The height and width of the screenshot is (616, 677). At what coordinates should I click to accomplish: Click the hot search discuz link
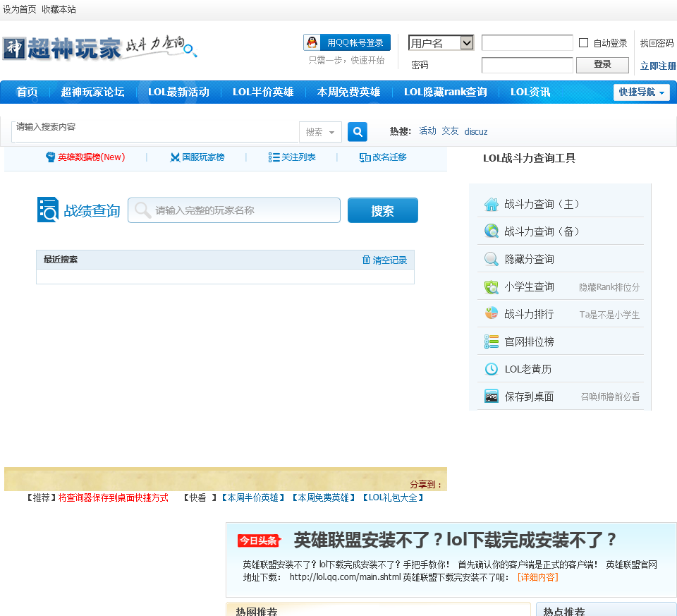click(476, 132)
